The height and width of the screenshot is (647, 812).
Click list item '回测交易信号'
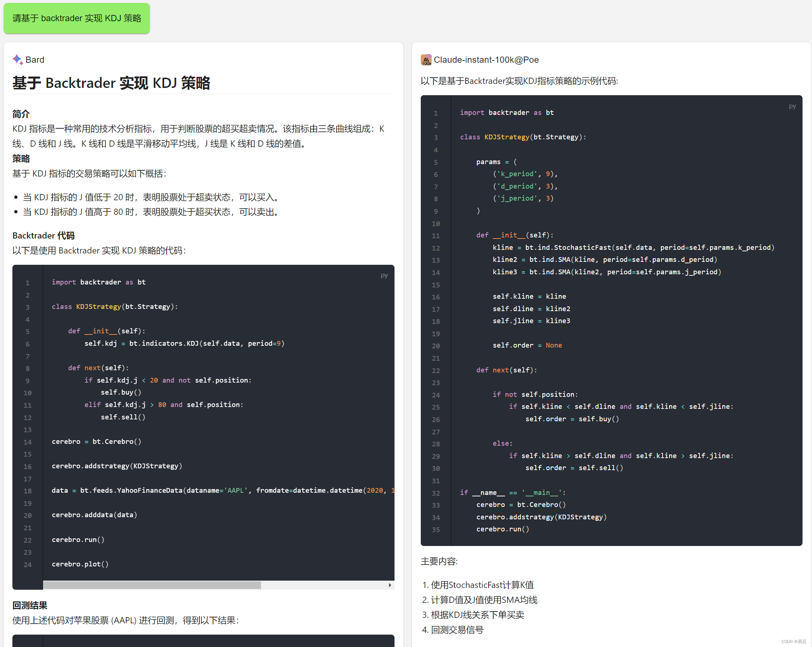tap(457, 629)
